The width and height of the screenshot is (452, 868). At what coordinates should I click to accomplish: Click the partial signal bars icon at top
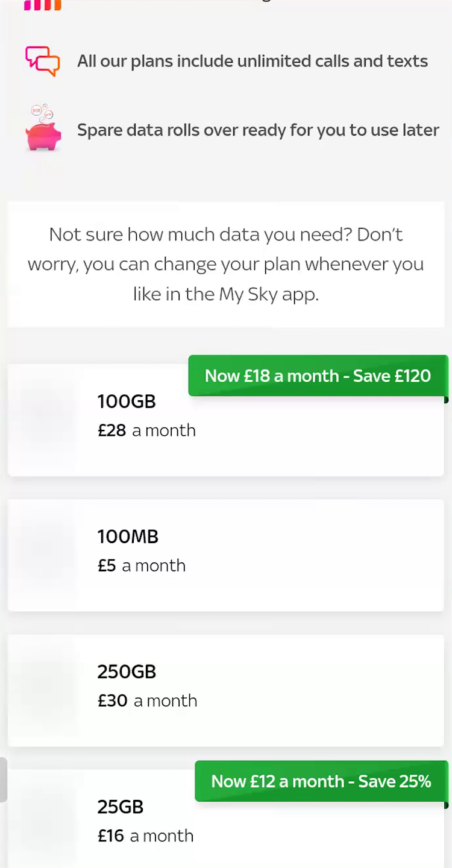click(x=42, y=5)
